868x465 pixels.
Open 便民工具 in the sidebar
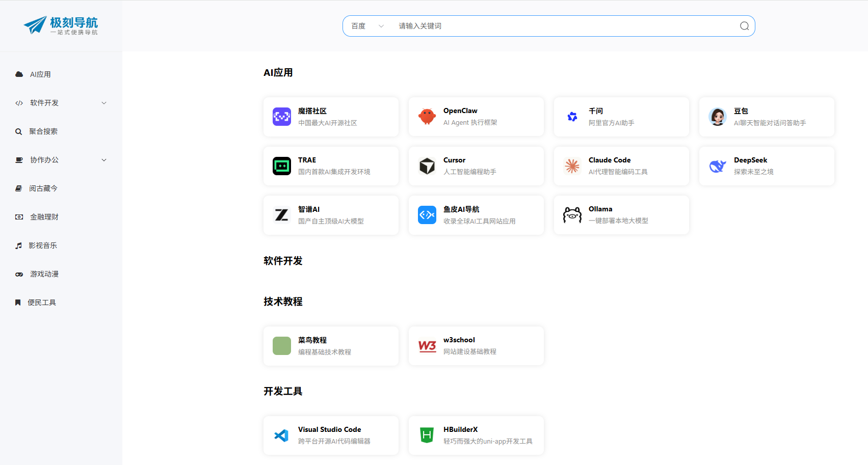42,303
